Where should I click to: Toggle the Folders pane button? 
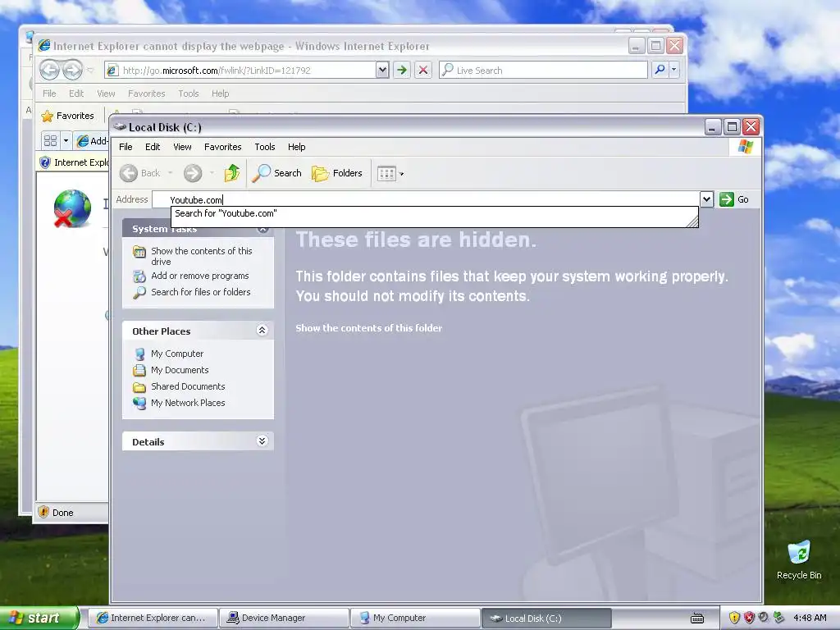337,173
